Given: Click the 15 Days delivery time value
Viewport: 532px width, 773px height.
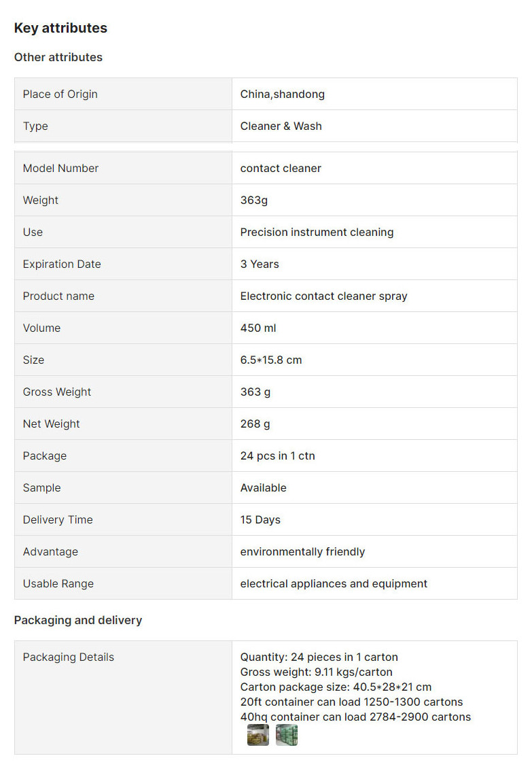Looking at the screenshot, I should pos(260,520).
